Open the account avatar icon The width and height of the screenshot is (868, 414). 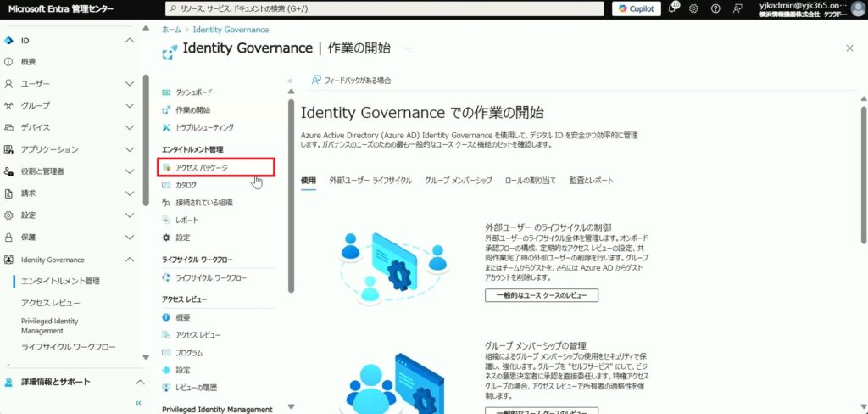[x=858, y=8]
